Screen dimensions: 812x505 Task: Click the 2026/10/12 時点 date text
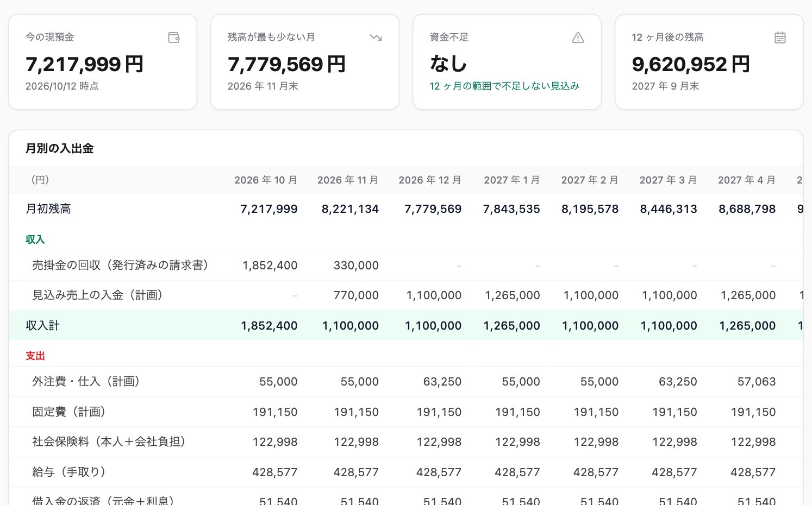[x=62, y=86]
